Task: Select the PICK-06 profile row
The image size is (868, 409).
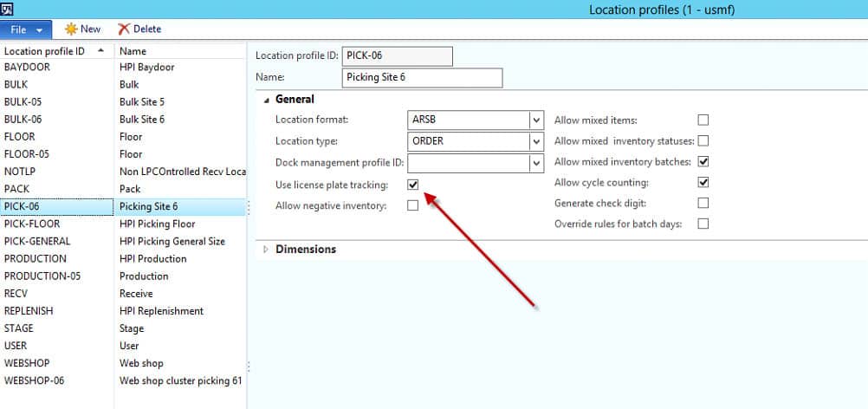Action: click(x=123, y=206)
